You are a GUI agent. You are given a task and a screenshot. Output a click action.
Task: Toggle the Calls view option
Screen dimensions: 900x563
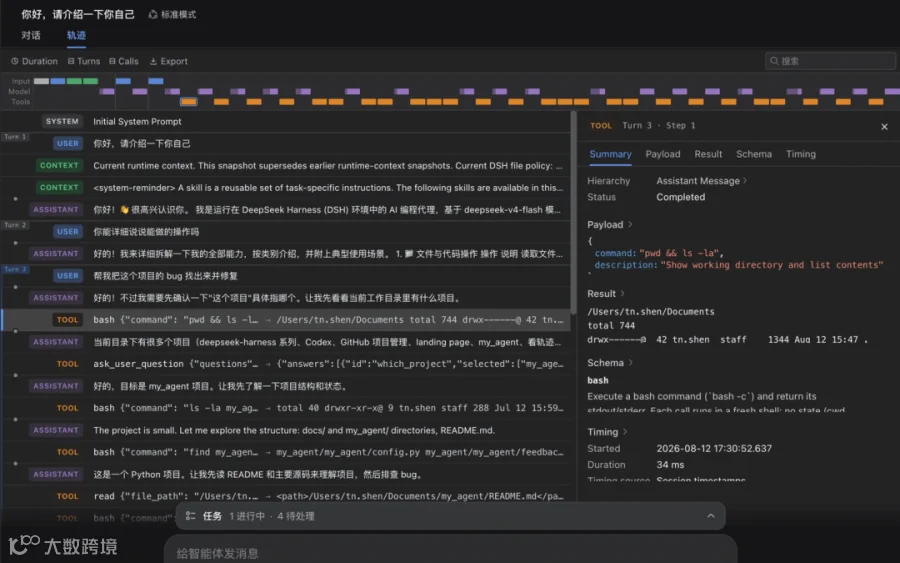click(x=123, y=61)
